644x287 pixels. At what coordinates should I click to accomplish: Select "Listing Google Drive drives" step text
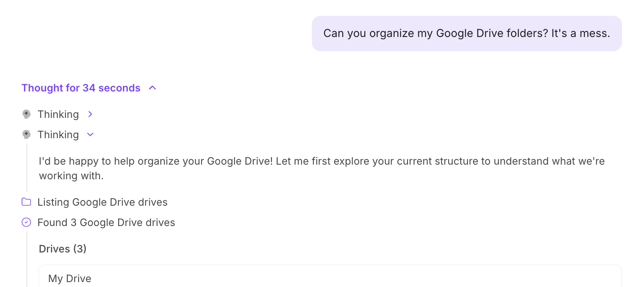pyautogui.click(x=103, y=202)
